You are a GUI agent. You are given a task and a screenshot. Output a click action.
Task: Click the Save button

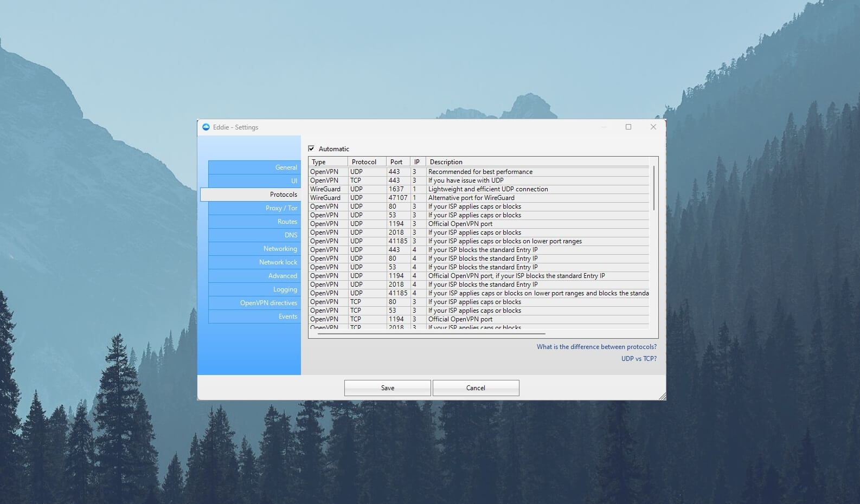(x=388, y=388)
